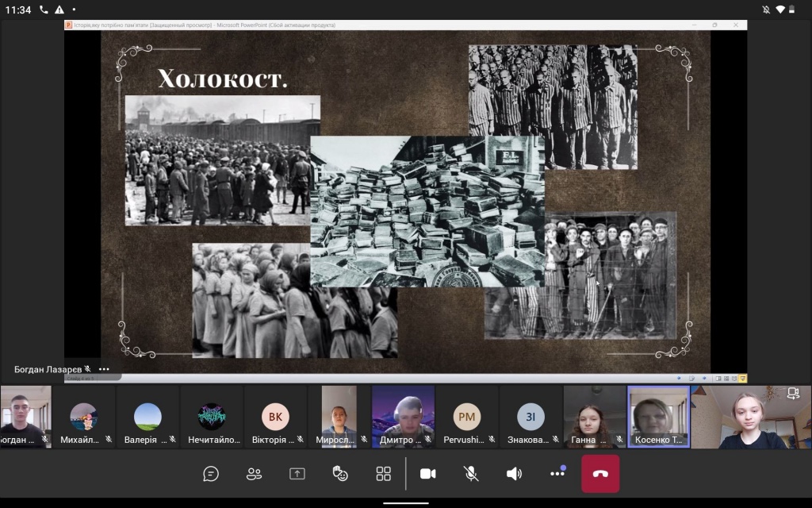Tap the share screen icon
812x508 pixels.
pos(297,474)
